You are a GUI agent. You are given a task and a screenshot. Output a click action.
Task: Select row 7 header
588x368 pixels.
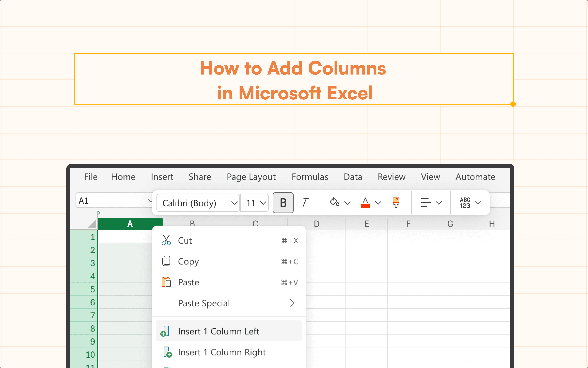[x=84, y=315]
